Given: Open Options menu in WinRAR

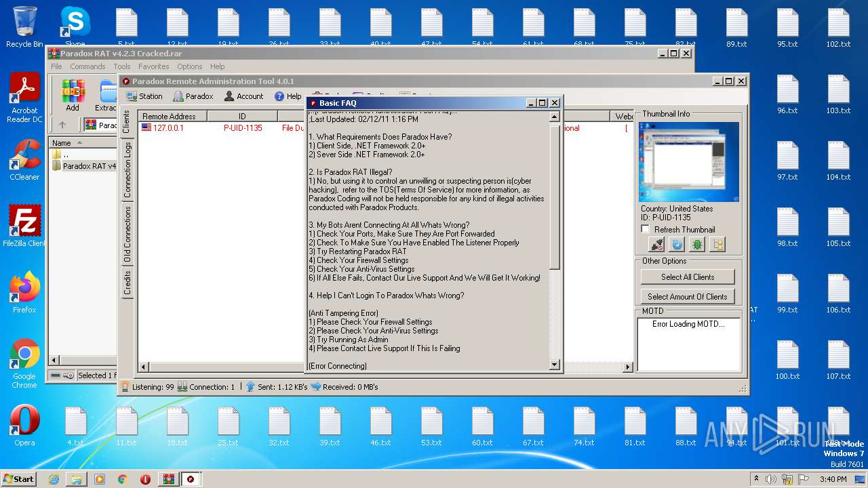Looking at the screenshot, I should pyautogui.click(x=190, y=66).
